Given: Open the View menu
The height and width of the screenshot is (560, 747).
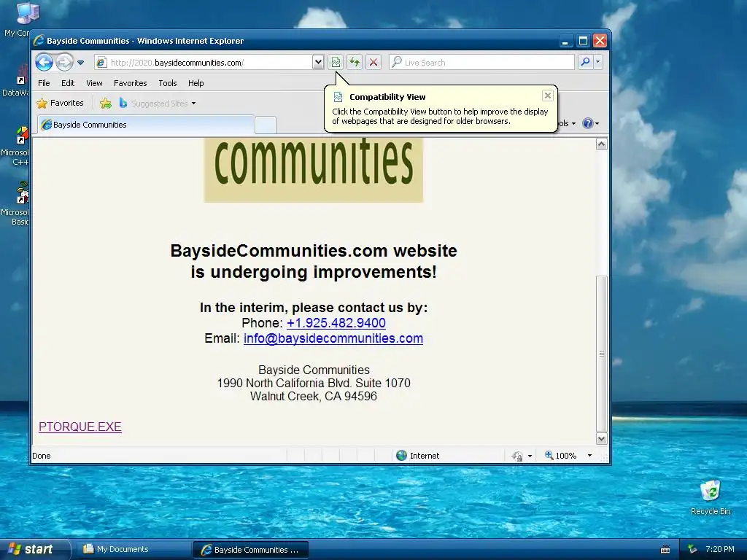Looking at the screenshot, I should click(94, 83).
